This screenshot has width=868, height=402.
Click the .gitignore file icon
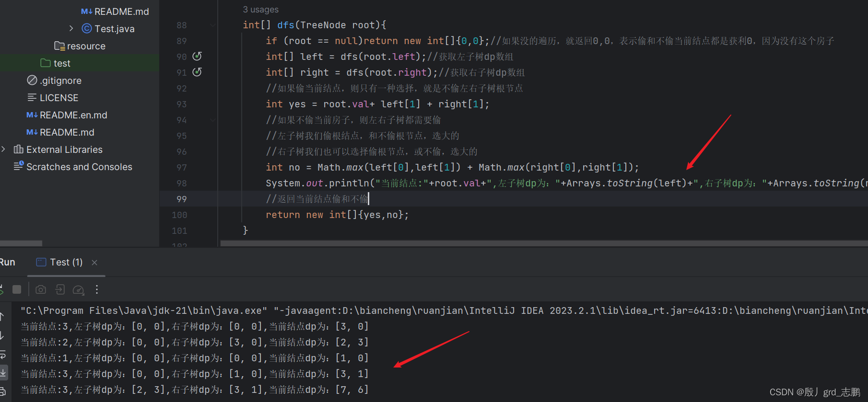coord(32,80)
